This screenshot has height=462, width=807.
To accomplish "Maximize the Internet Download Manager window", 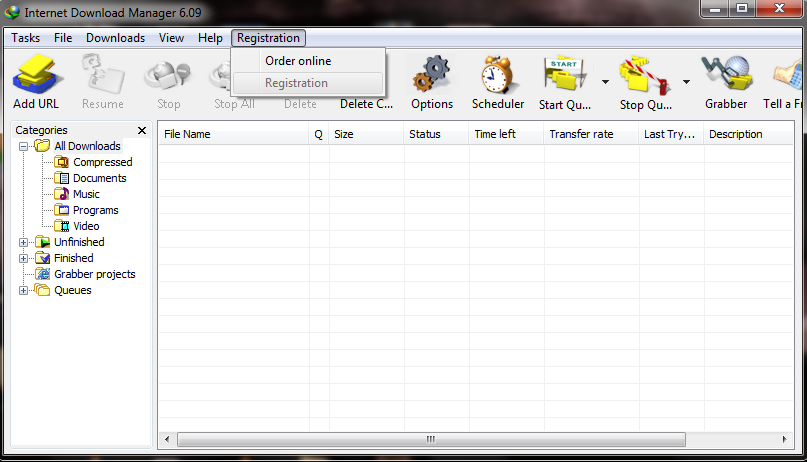I will pyautogui.click(x=741, y=8).
